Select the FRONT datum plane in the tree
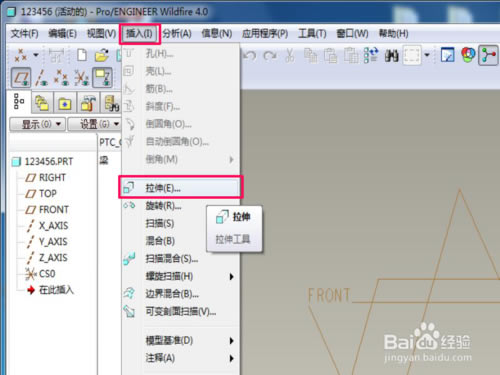Viewport: 500px width, 375px height. pos(47,210)
